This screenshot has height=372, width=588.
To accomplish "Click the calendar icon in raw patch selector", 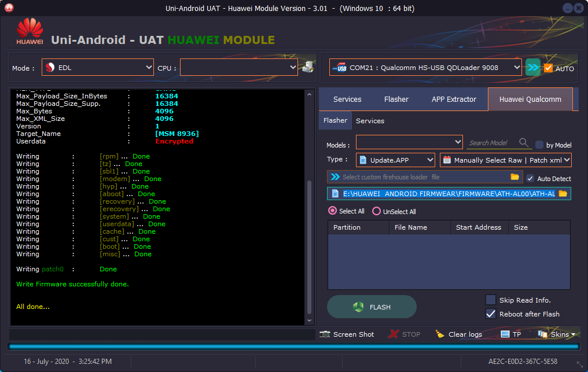I will (447, 160).
